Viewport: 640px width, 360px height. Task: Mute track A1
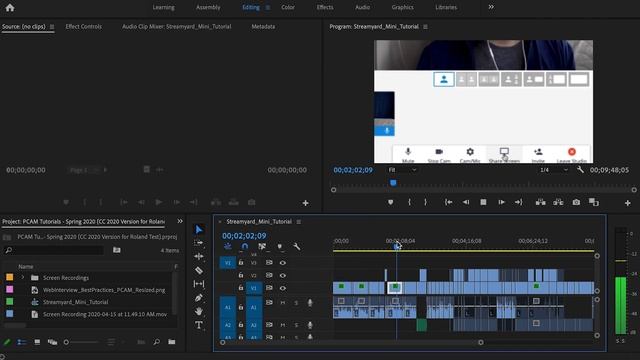282,302
